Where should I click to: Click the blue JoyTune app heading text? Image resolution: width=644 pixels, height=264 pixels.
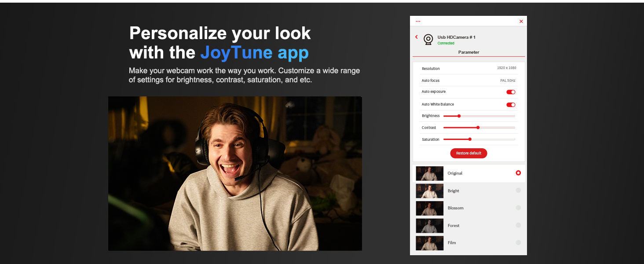click(x=254, y=53)
